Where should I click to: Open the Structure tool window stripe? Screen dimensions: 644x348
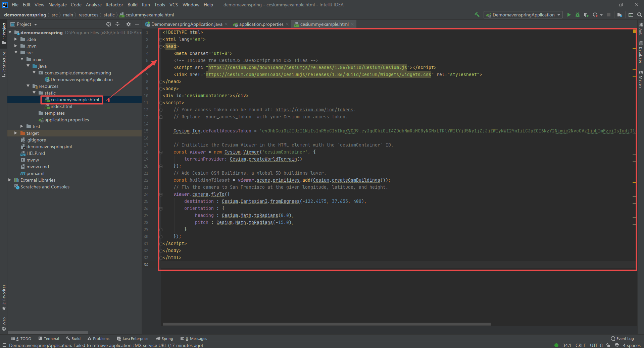[4, 64]
